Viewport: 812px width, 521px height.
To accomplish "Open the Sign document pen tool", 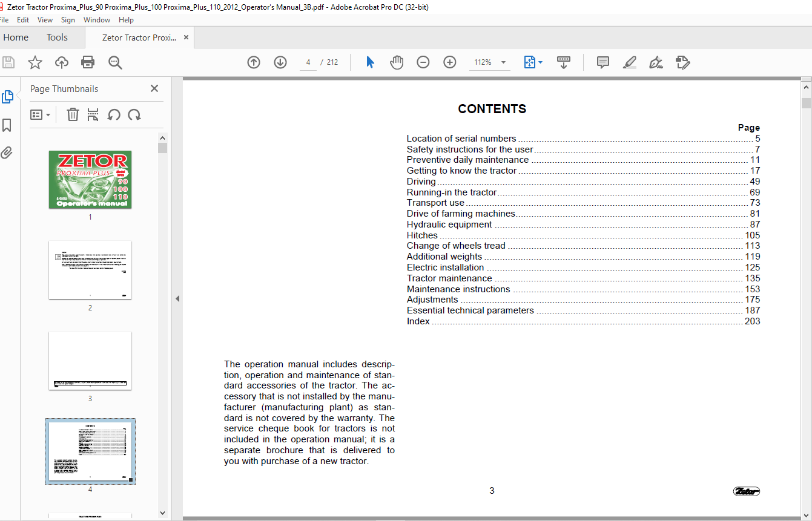I will [x=656, y=62].
